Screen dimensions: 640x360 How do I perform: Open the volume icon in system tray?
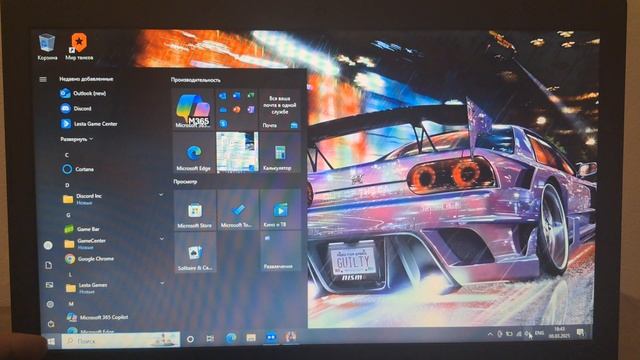528,333
